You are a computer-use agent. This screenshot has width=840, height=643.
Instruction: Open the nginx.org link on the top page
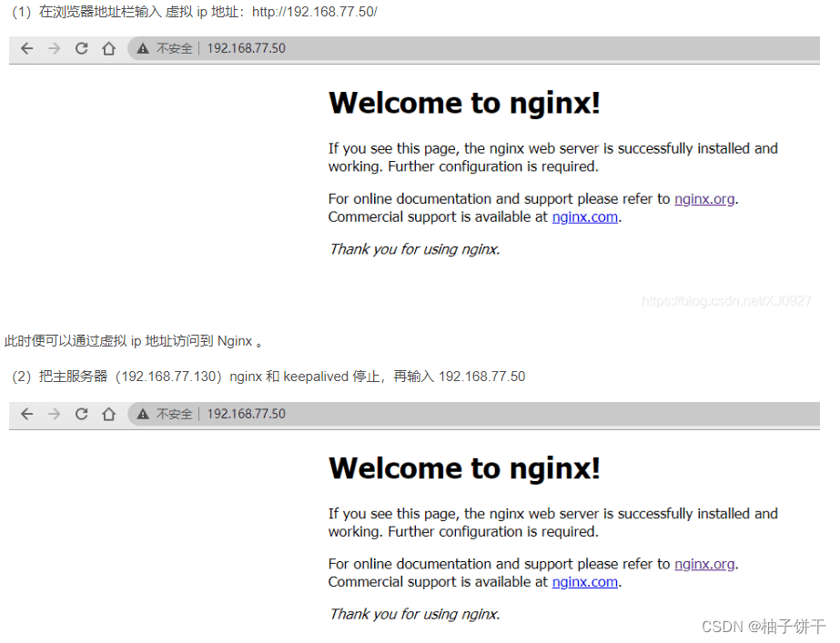tap(703, 198)
